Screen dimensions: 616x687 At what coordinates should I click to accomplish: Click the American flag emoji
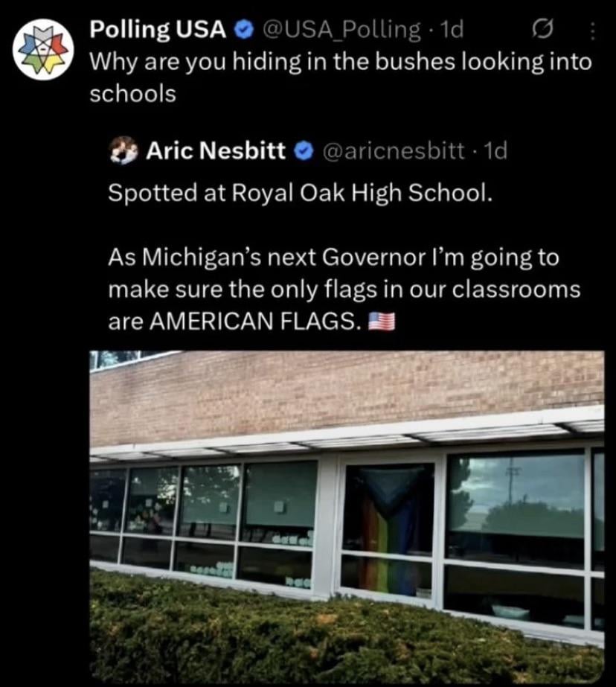(382, 322)
